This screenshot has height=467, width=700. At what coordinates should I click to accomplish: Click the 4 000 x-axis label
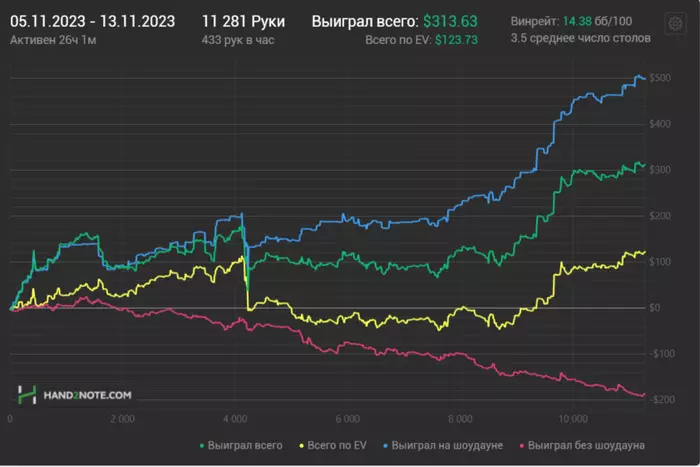(x=235, y=419)
